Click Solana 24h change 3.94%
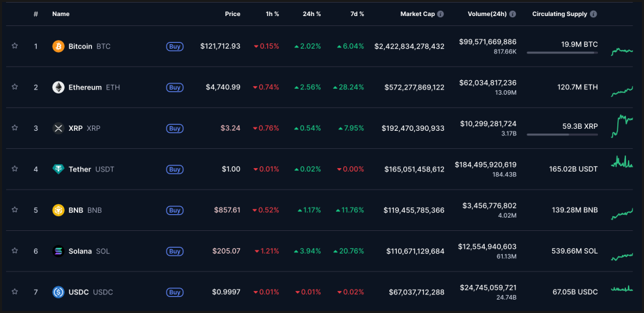Viewport: 644px width, 313px height. click(307, 251)
